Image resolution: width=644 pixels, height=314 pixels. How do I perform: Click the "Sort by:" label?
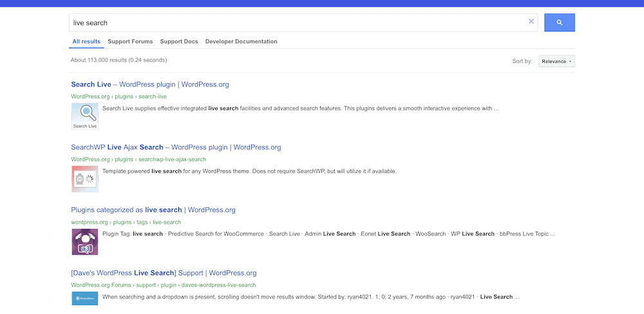(x=522, y=61)
